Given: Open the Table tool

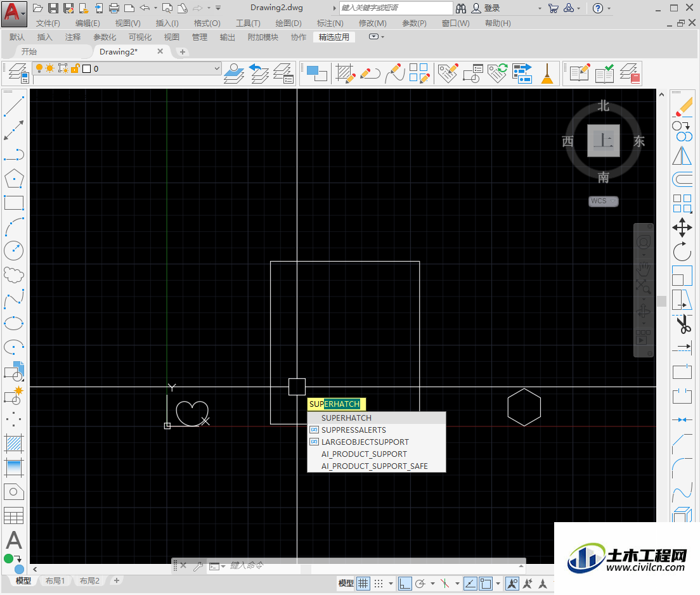Looking at the screenshot, I should click(x=14, y=516).
